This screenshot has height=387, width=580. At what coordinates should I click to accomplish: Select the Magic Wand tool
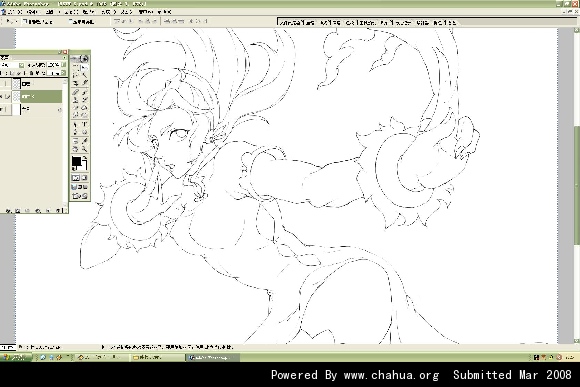coord(84,75)
